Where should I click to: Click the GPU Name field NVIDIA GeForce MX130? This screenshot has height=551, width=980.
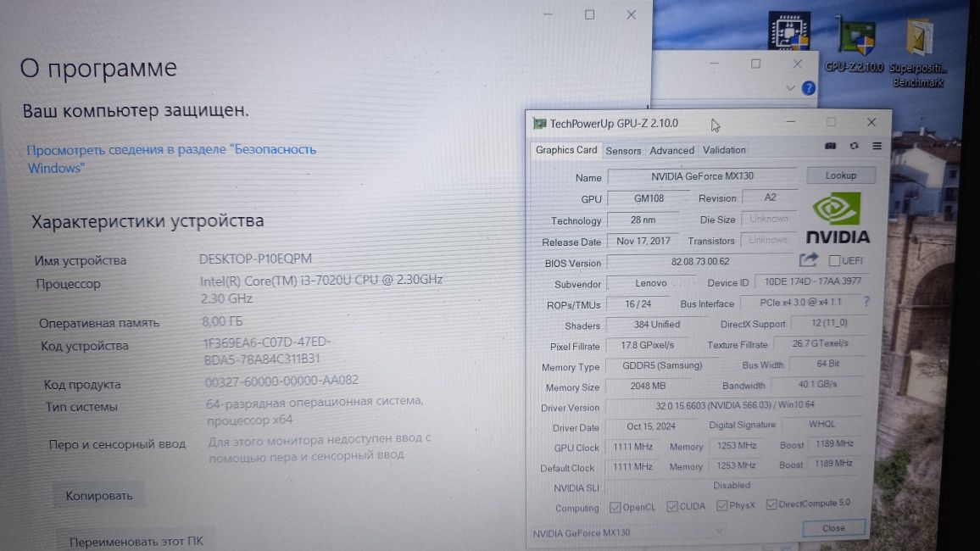(703, 177)
